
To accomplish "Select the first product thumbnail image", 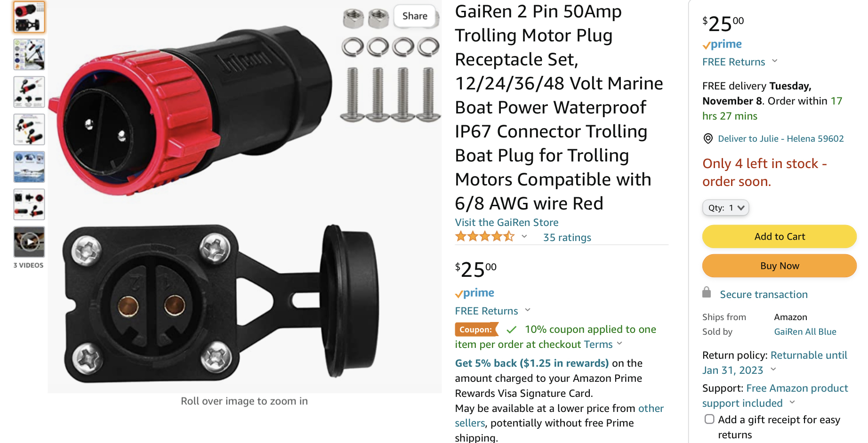I will pos(29,17).
